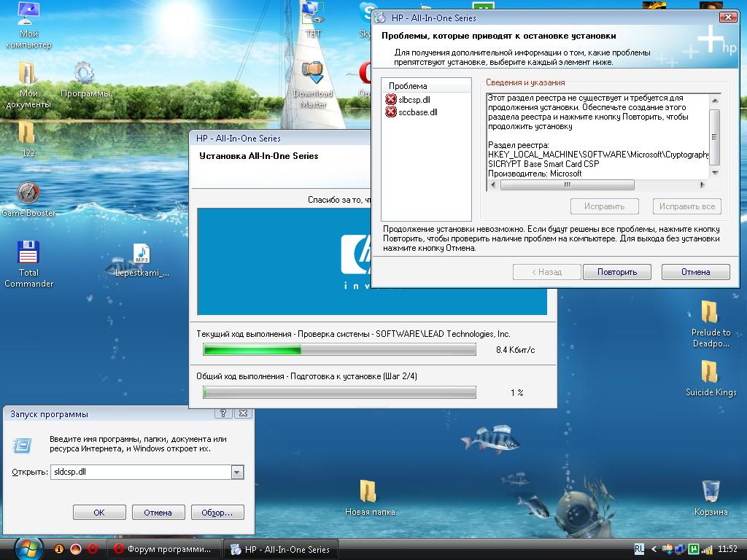The width and height of the screenshot is (747, 560).
Task: Close the Запуск программы dialog
Action: (243, 413)
